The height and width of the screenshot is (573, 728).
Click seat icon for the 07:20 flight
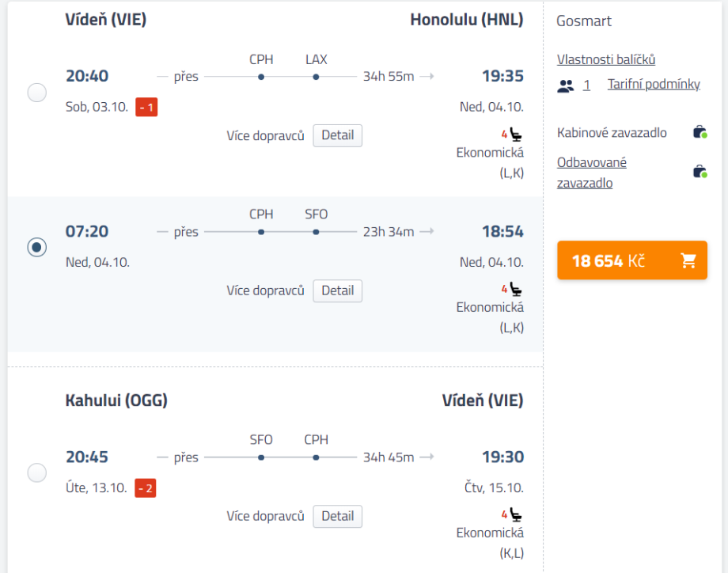pyautogui.click(x=515, y=290)
